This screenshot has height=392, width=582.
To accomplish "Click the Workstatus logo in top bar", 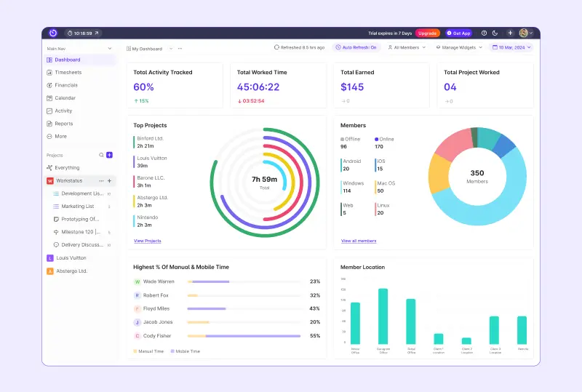I will (53, 33).
